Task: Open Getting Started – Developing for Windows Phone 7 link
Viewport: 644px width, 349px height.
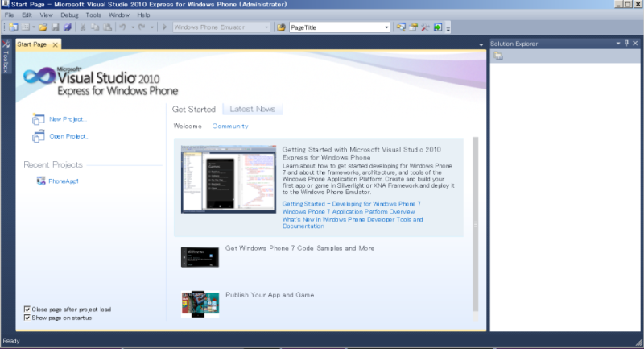Action: [352, 204]
